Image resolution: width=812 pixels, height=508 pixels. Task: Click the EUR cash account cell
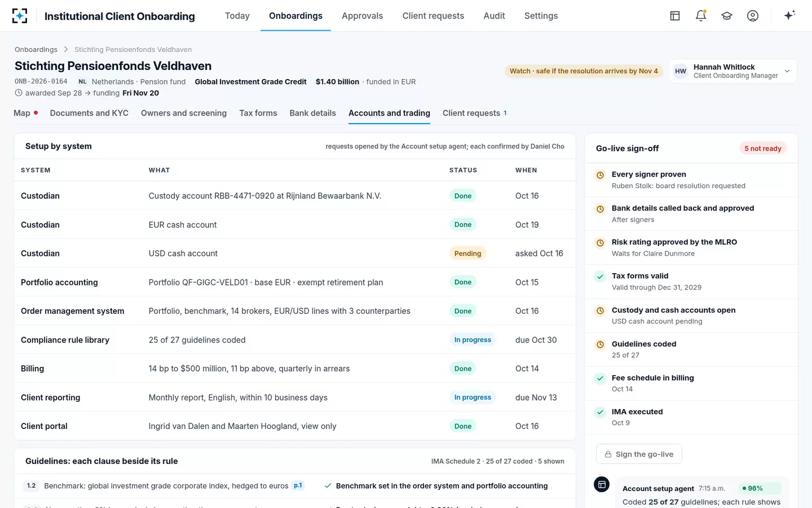pos(183,225)
